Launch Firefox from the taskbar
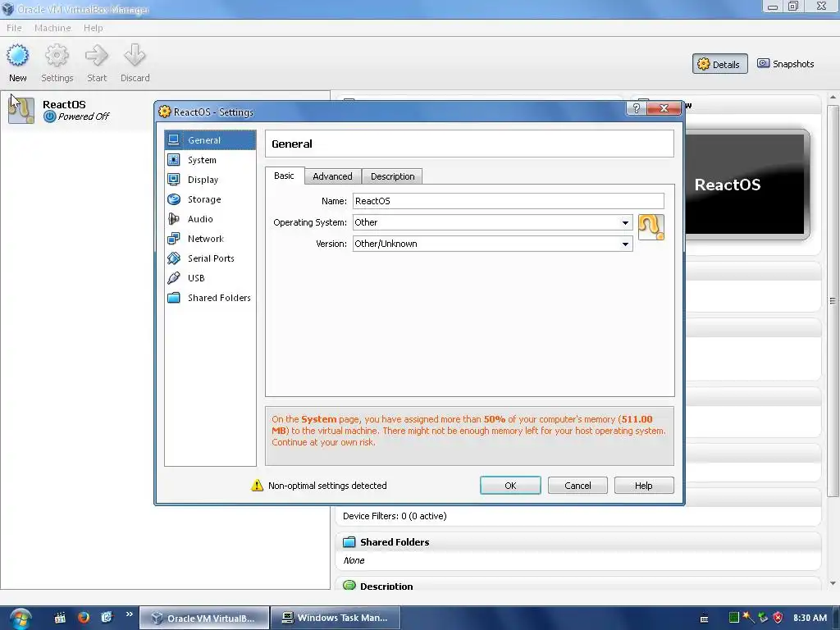Image resolution: width=840 pixels, height=630 pixels. 83,617
